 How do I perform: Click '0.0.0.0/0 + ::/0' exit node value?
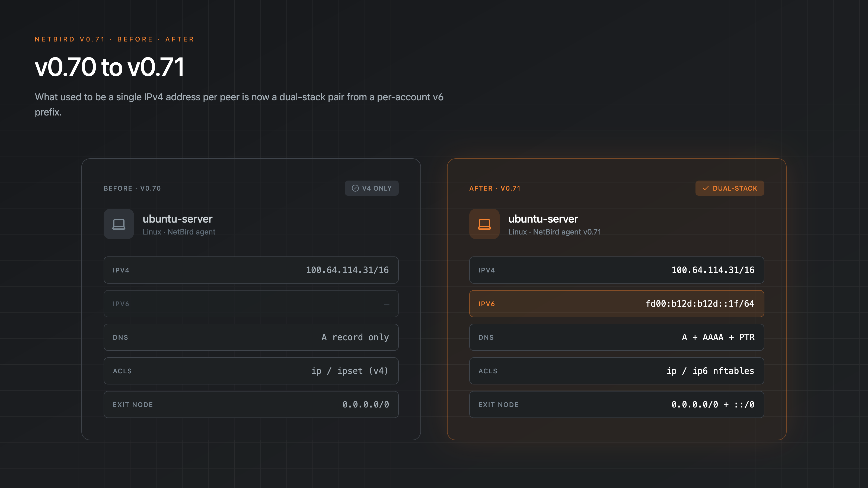pyautogui.click(x=713, y=404)
